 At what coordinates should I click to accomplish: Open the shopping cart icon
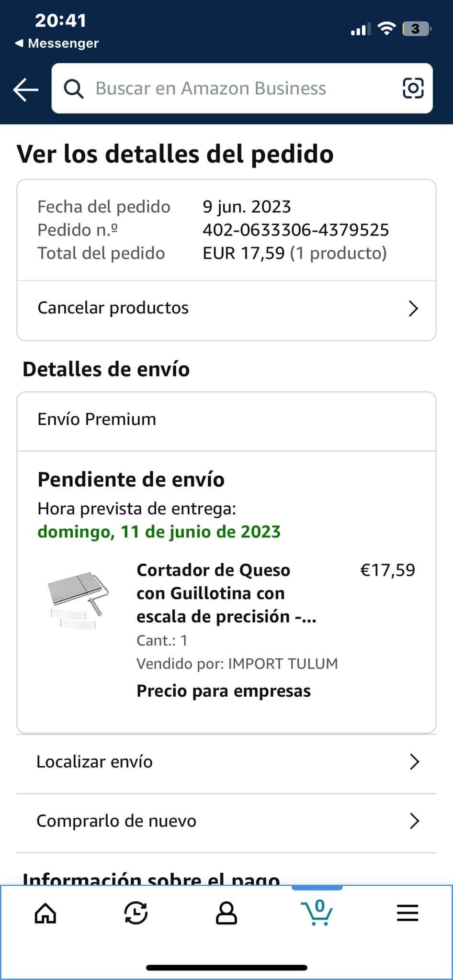[317, 913]
